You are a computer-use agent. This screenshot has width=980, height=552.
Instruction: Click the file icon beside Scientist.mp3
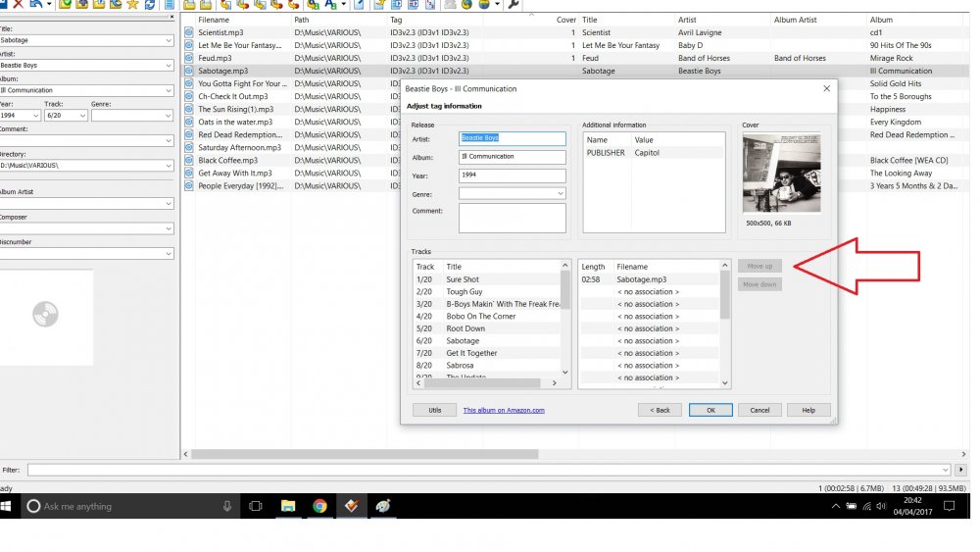(x=189, y=32)
